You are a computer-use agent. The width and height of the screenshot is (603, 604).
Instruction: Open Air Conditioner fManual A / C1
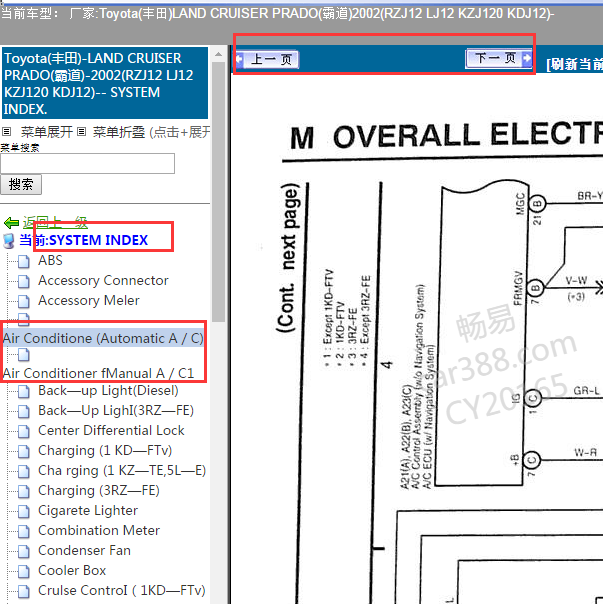click(98, 373)
